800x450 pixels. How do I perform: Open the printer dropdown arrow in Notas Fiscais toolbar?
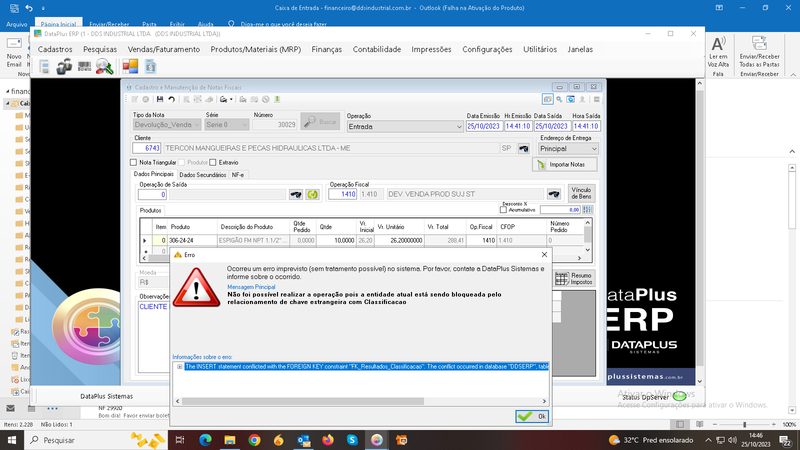coord(231,99)
